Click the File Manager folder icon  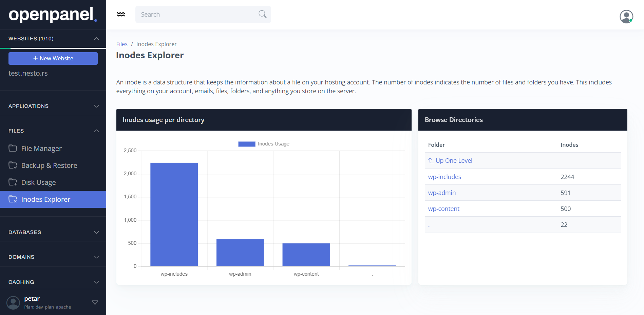coord(13,149)
